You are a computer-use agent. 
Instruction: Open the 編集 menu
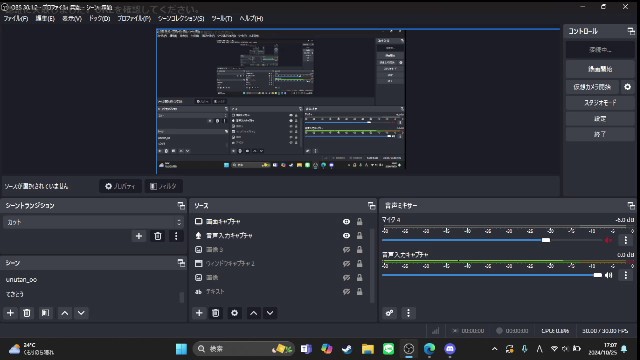coord(45,18)
